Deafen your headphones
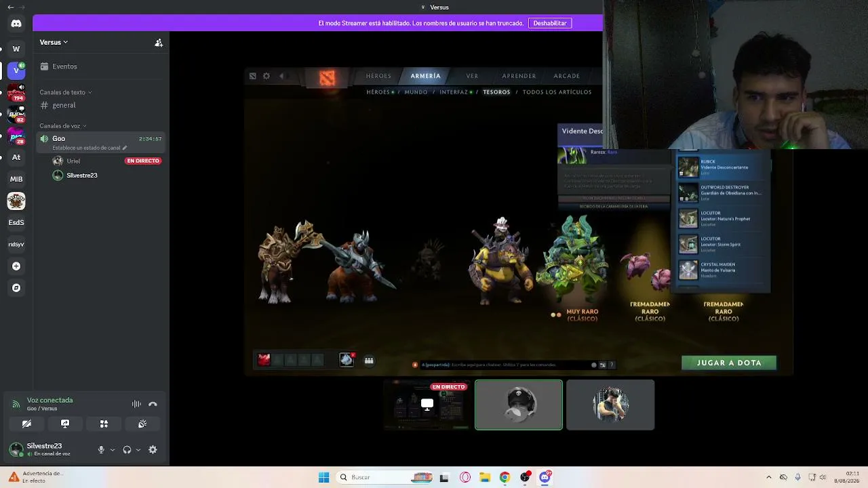 point(127,449)
